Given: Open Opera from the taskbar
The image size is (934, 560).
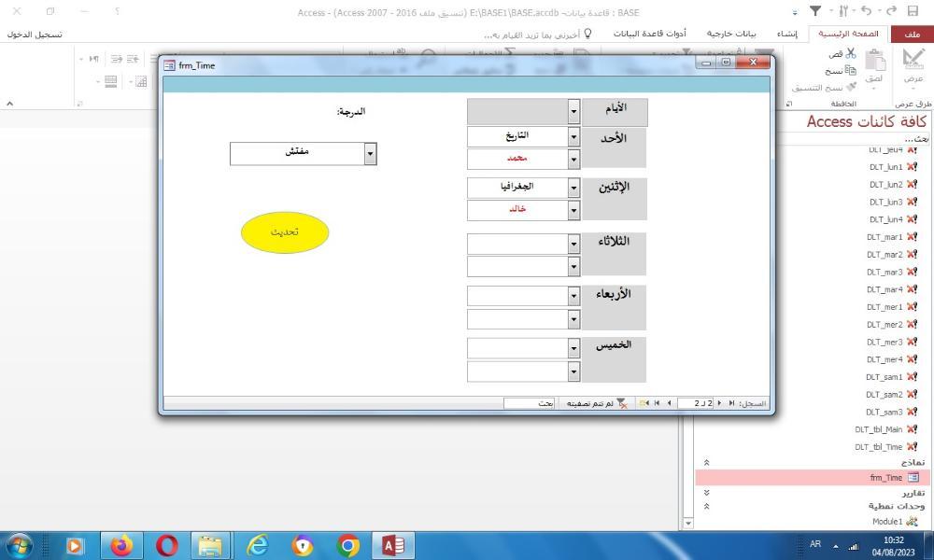Looking at the screenshot, I should pos(167,545).
